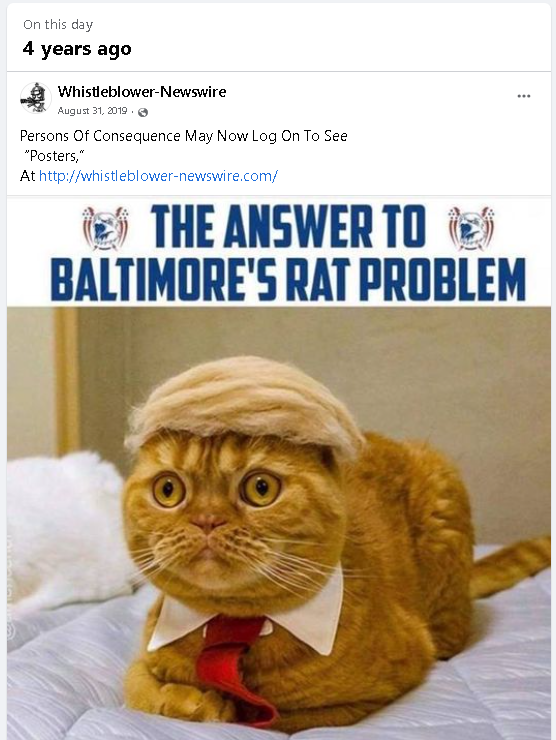Click the '4 years ago' heading
The height and width of the screenshot is (740, 556).
click(x=77, y=49)
